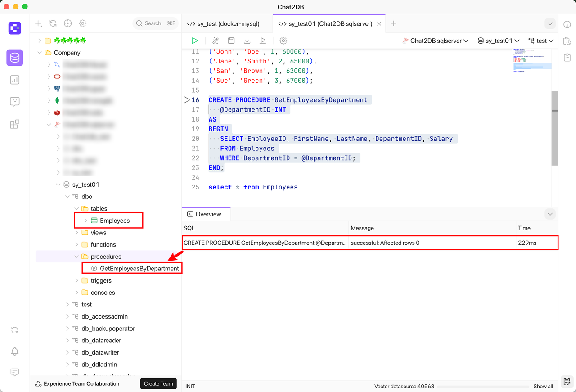Click Experience Team Collaboration label
576x392 pixels.
[x=81, y=384]
